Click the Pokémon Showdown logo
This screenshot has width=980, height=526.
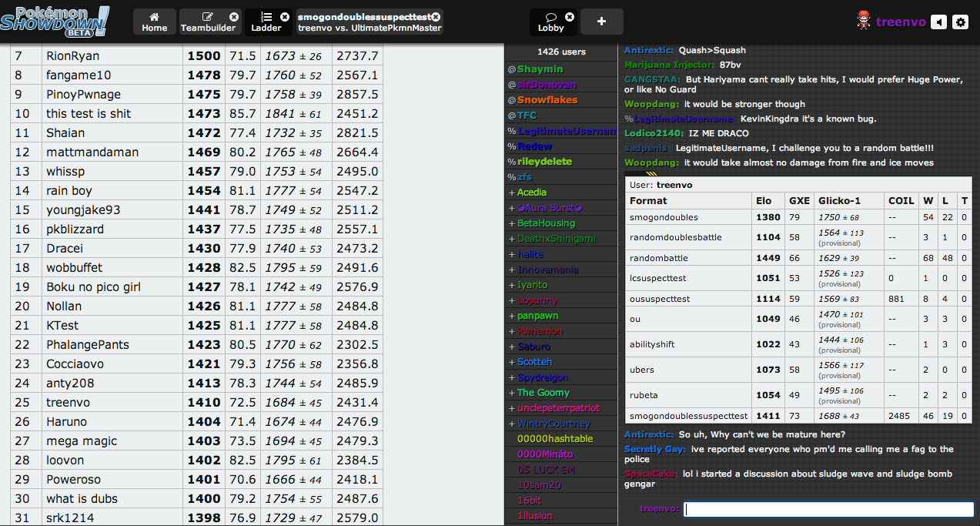(x=55, y=21)
